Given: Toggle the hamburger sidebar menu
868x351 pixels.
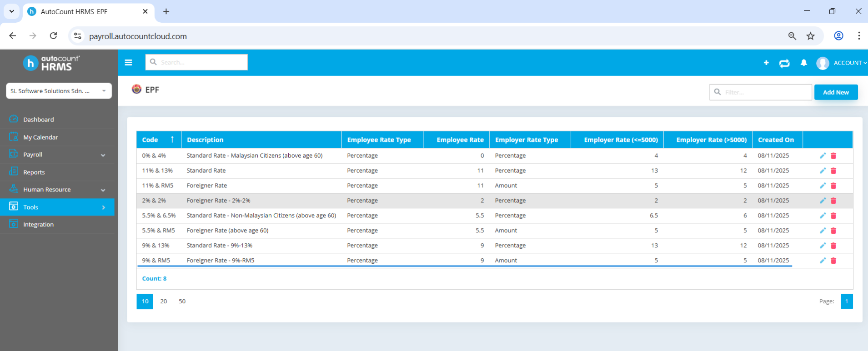Looking at the screenshot, I should [129, 63].
